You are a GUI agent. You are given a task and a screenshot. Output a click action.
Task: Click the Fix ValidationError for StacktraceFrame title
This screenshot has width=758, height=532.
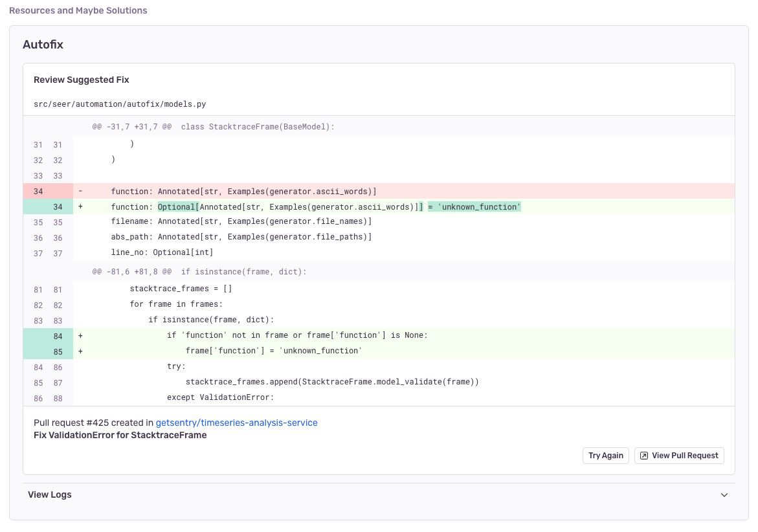(x=120, y=436)
